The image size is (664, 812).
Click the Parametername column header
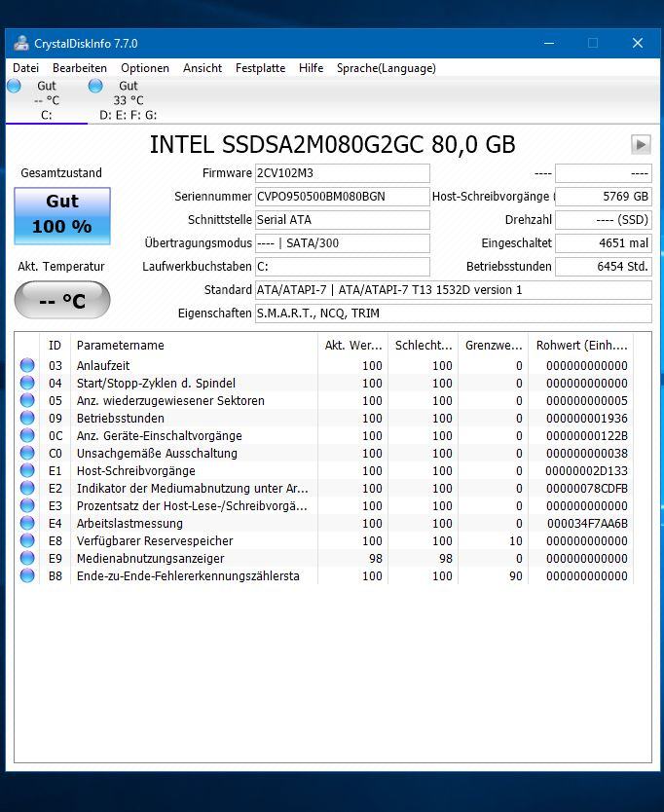[x=194, y=346]
